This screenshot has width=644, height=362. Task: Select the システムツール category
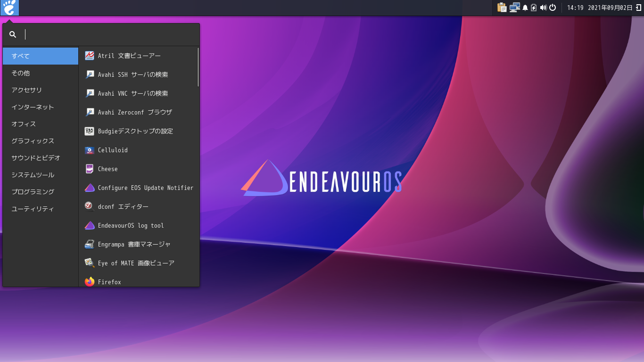coord(41,175)
